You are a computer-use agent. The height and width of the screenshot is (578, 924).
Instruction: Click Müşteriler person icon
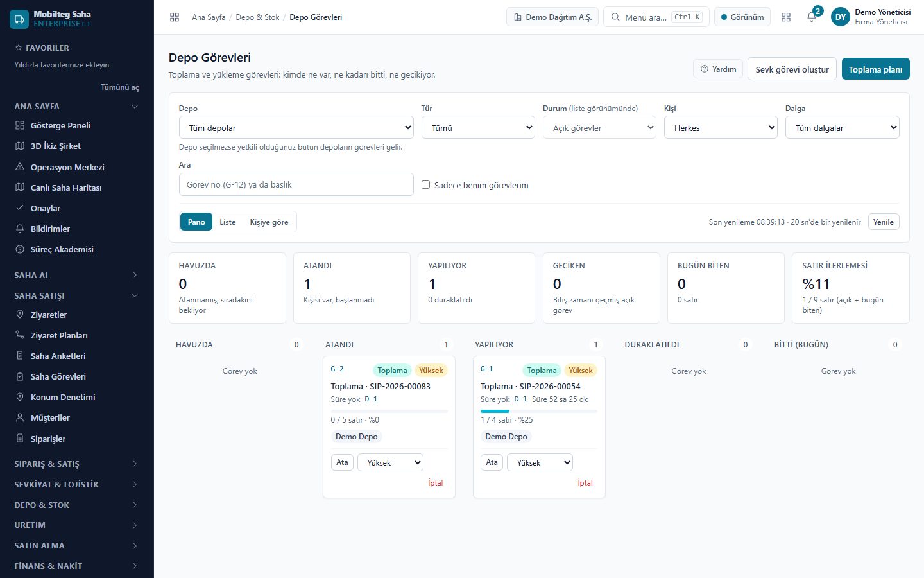[x=20, y=417]
